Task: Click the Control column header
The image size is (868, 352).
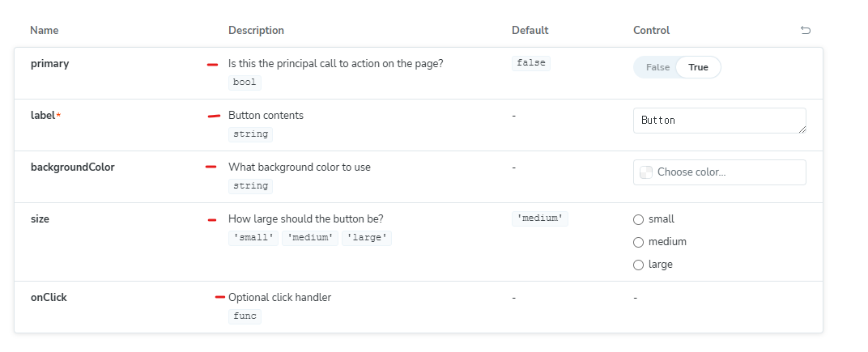Action: [x=652, y=31]
